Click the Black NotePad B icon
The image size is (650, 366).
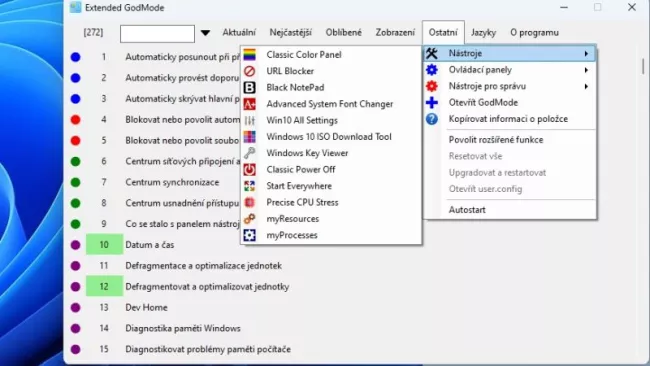click(x=250, y=87)
